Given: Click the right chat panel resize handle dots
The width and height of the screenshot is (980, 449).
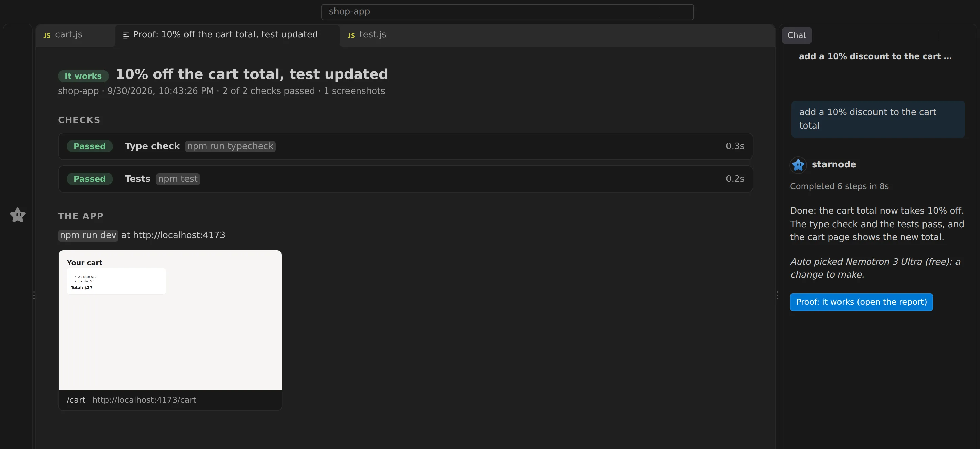Looking at the screenshot, I should pos(777,295).
